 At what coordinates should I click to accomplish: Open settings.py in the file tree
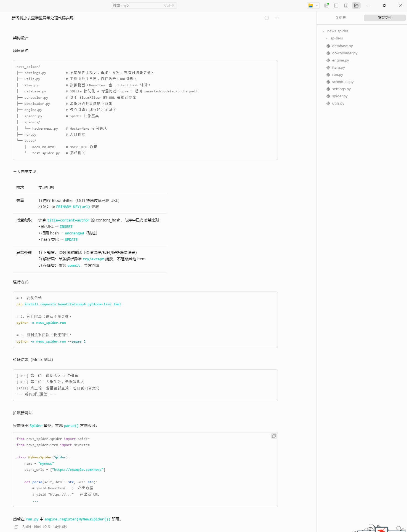[341, 89]
